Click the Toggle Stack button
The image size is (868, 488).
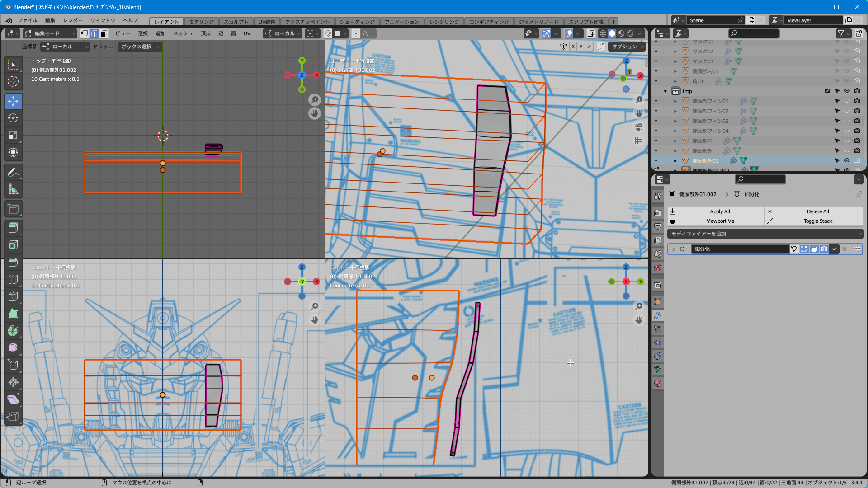pos(817,221)
